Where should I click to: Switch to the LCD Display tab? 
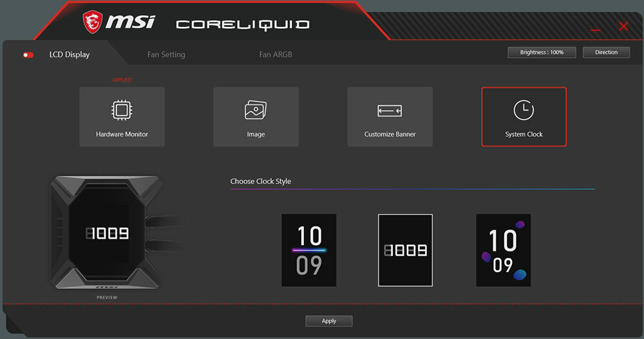pyautogui.click(x=70, y=55)
